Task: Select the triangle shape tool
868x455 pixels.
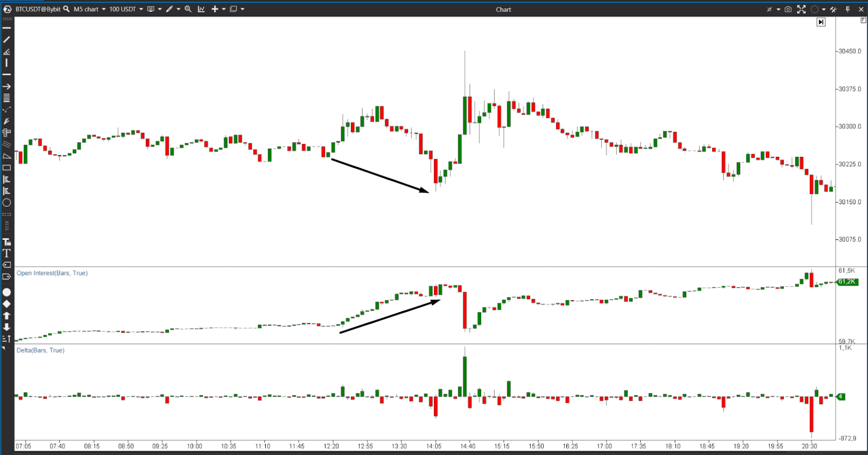Action: click(x=7, y=156)
